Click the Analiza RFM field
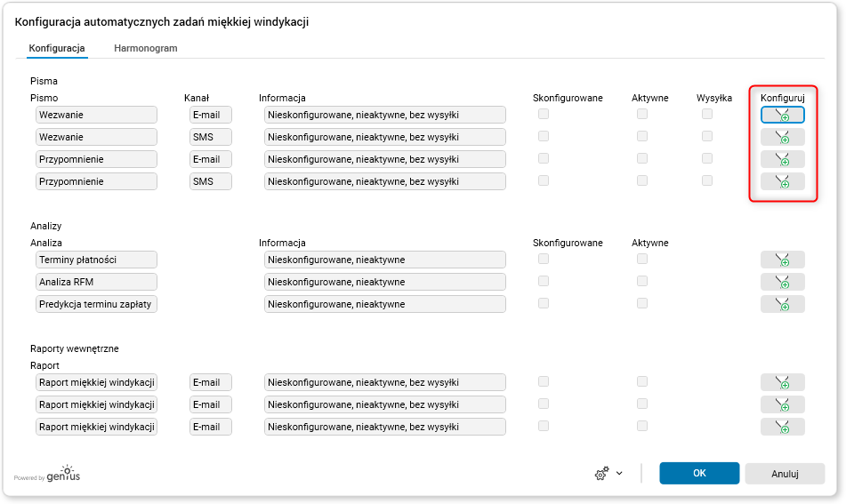 click(97, 282)
